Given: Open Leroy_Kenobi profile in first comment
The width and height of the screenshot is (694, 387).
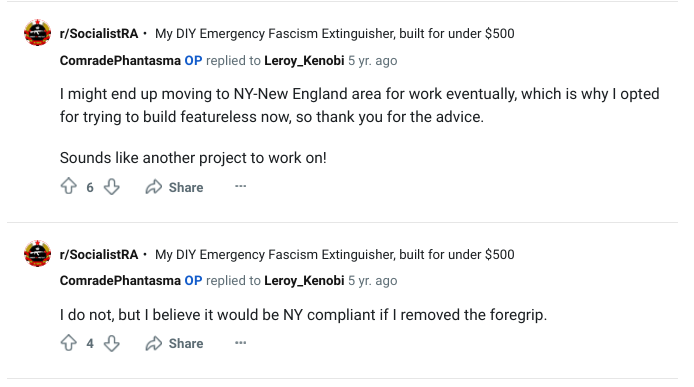Looking at the screenshot, I should [304, 61].
